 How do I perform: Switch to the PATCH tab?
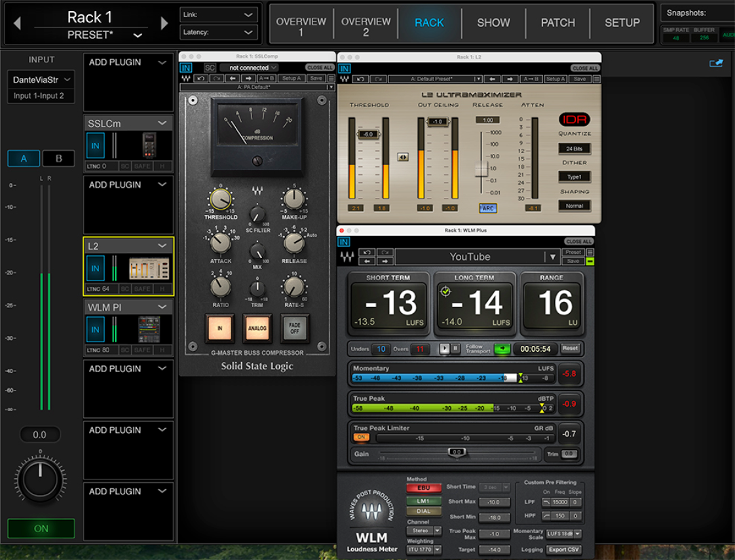(x=557, y=23)
